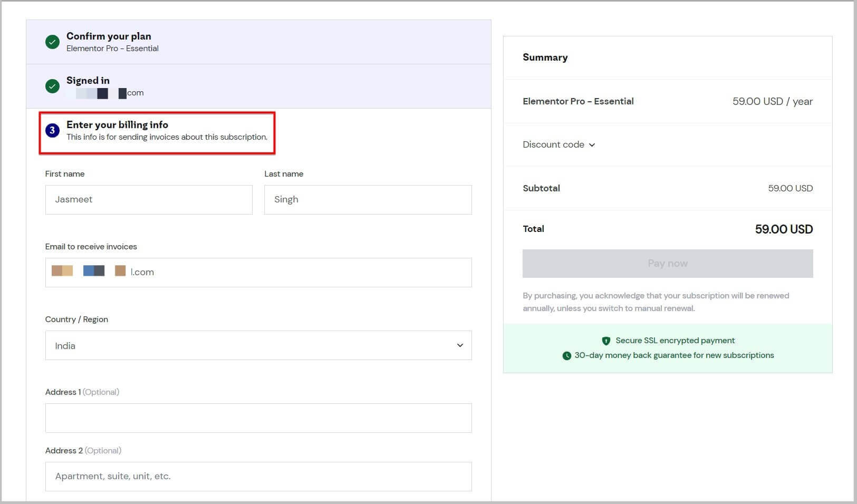The width and height of the screenshot is (857, 504).
Task: Open the Confirm your plan step title
Action: coord(109,36)
